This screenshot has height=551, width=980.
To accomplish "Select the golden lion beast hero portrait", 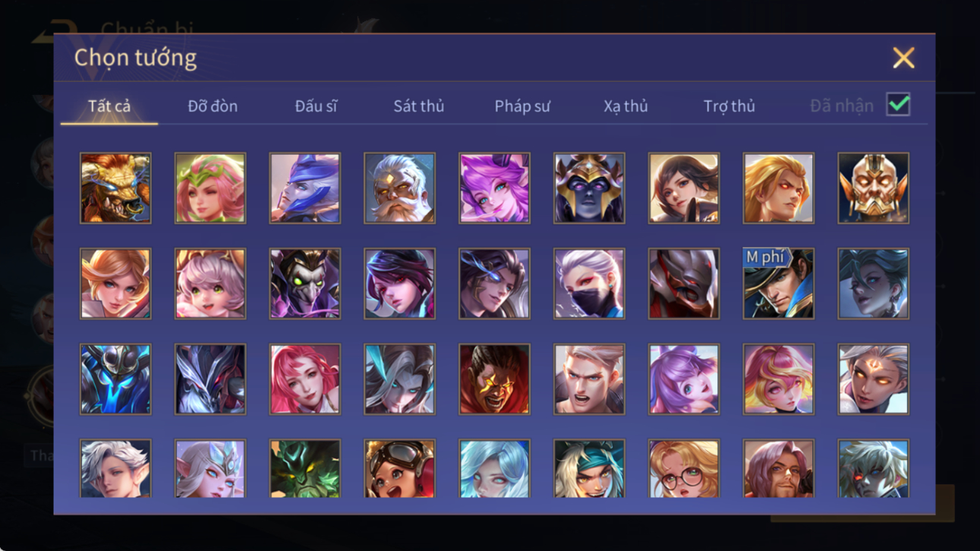I will 115,188.
